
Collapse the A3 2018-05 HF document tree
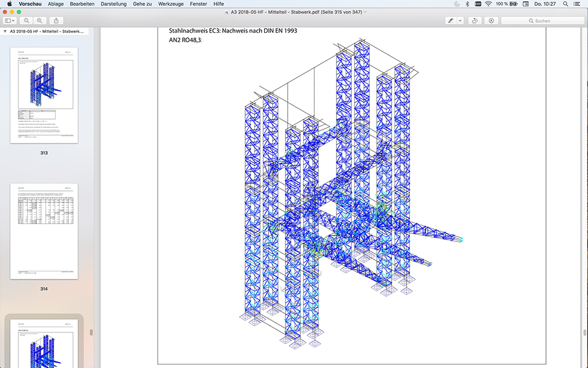5,32
